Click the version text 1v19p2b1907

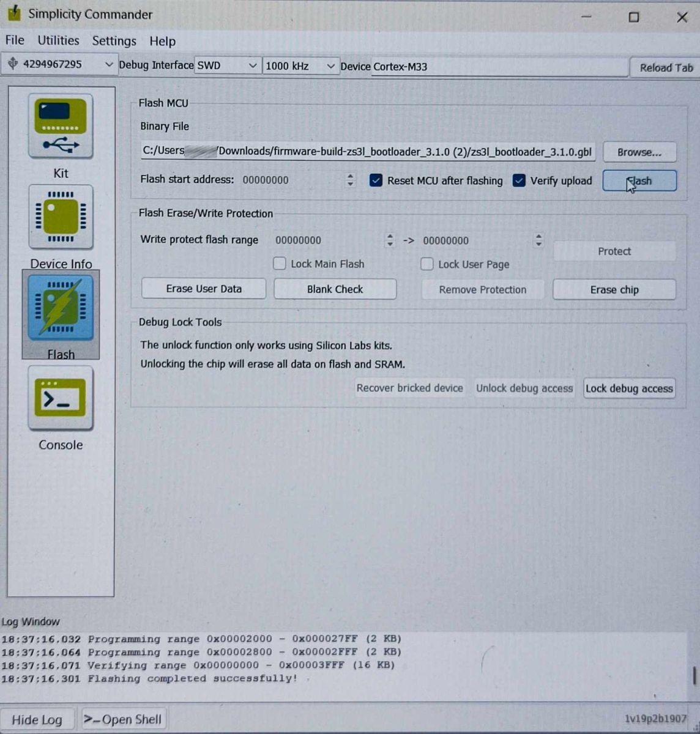655,719
